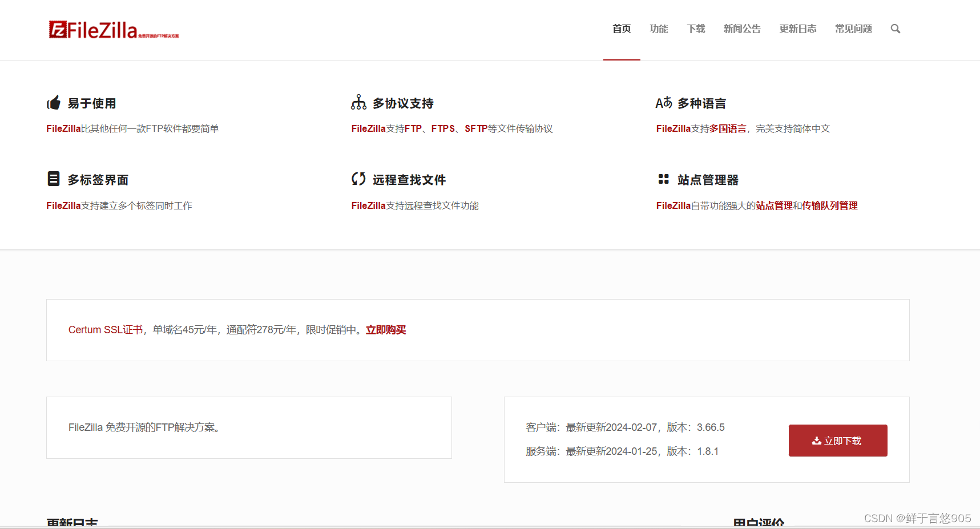Click FTPS in protocol description
Image resolution: width=980 pixels, height=529 pixels.
[x=443, y=129]
